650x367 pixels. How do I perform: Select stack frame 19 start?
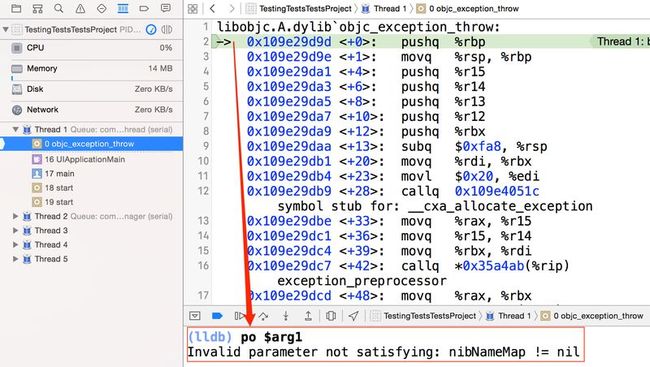click(91, 202)
